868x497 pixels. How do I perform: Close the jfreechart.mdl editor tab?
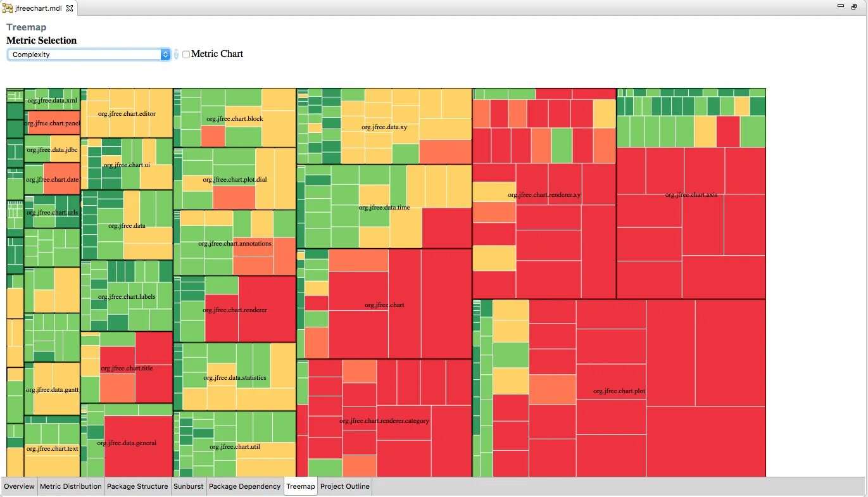70,8
